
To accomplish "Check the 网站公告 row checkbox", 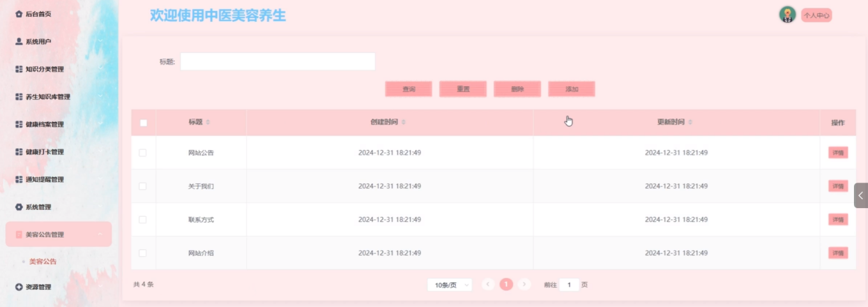I will tap(142, 153).
